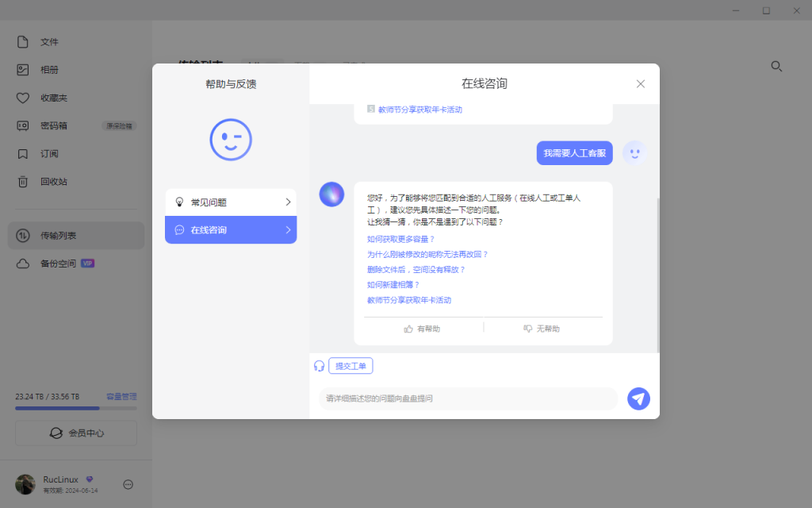Screen dimensions: 812x508
Task: Open 回收站 trash in the sidebar
Action: click(53, 182)
